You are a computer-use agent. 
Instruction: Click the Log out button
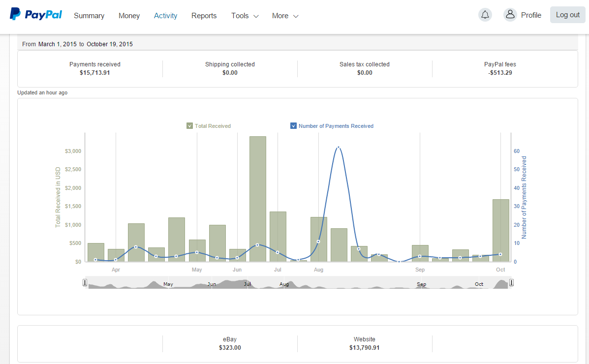(567, 15)
